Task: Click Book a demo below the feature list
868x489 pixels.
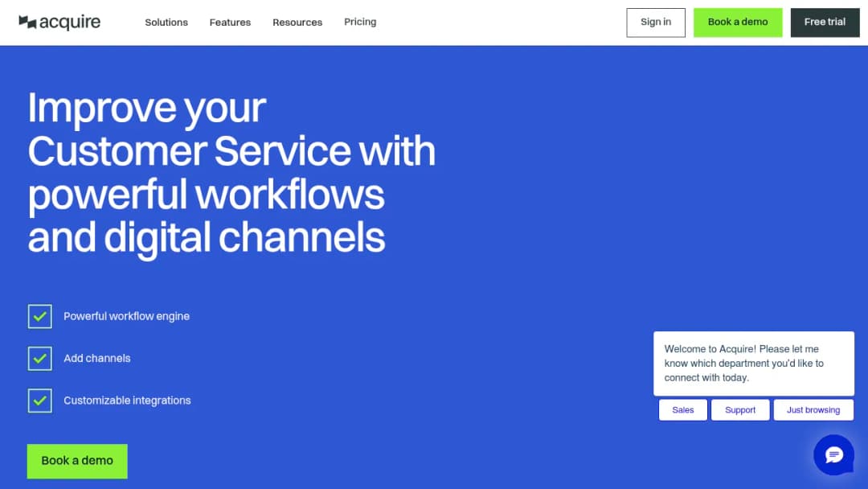Action: point(77,461)
